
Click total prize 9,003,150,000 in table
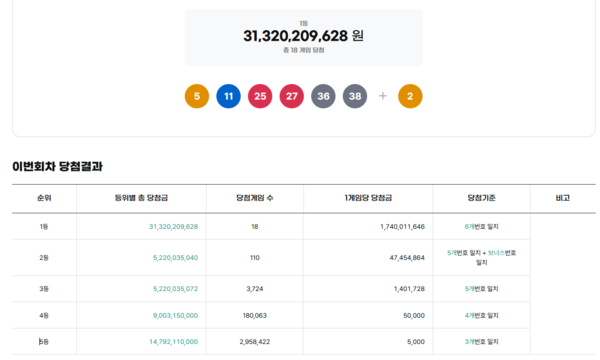click(x=176, y=315)
